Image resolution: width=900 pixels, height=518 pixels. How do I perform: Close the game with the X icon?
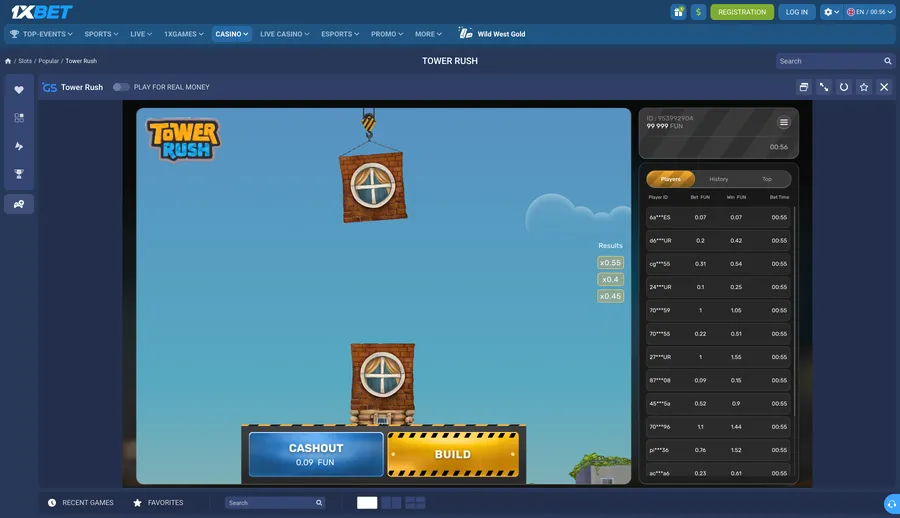(884, 87)
